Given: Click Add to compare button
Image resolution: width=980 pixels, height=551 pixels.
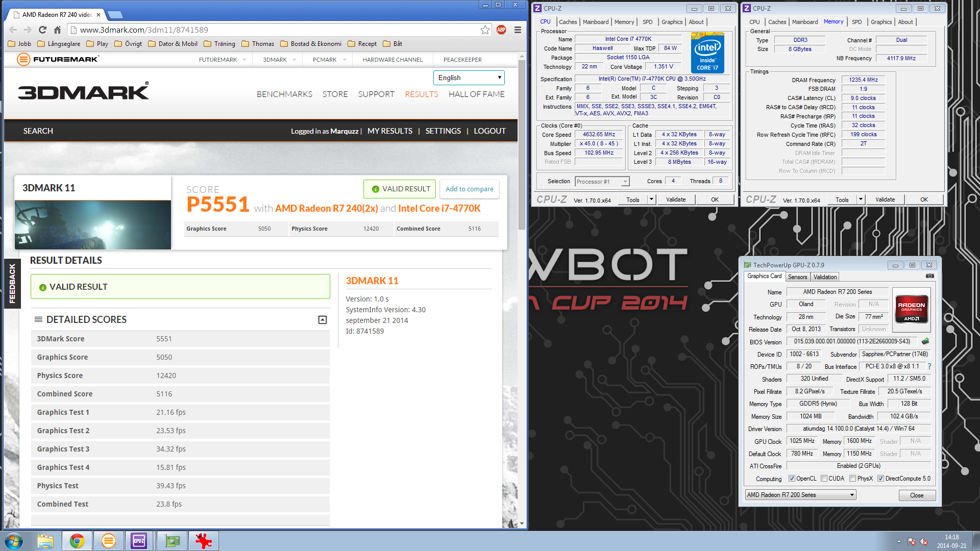Looking at the screenshot, I should 469,189.
